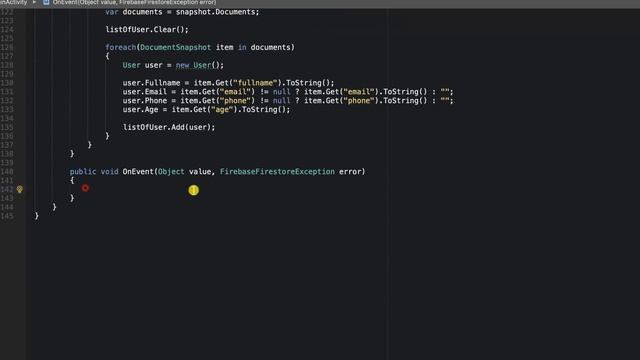Image resolution: width=640 pixels, height=360 pixels.
Task: Click line number 140 in the gutter
Action: click(7, 172)
